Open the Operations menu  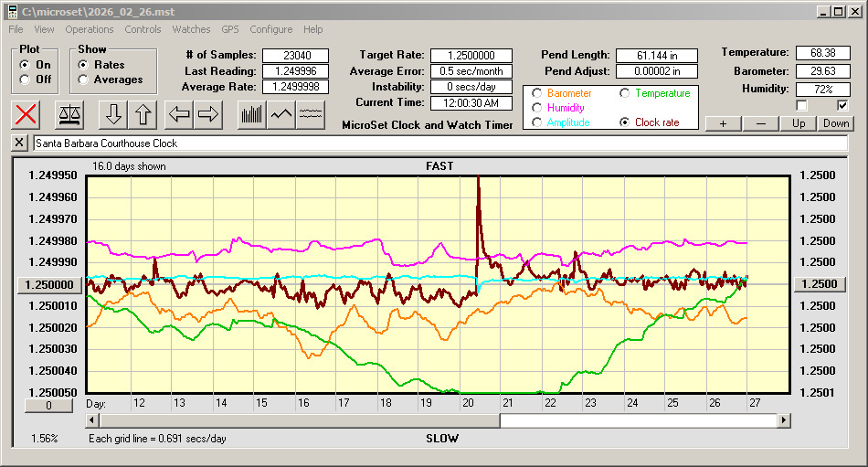tap(90, 29)
